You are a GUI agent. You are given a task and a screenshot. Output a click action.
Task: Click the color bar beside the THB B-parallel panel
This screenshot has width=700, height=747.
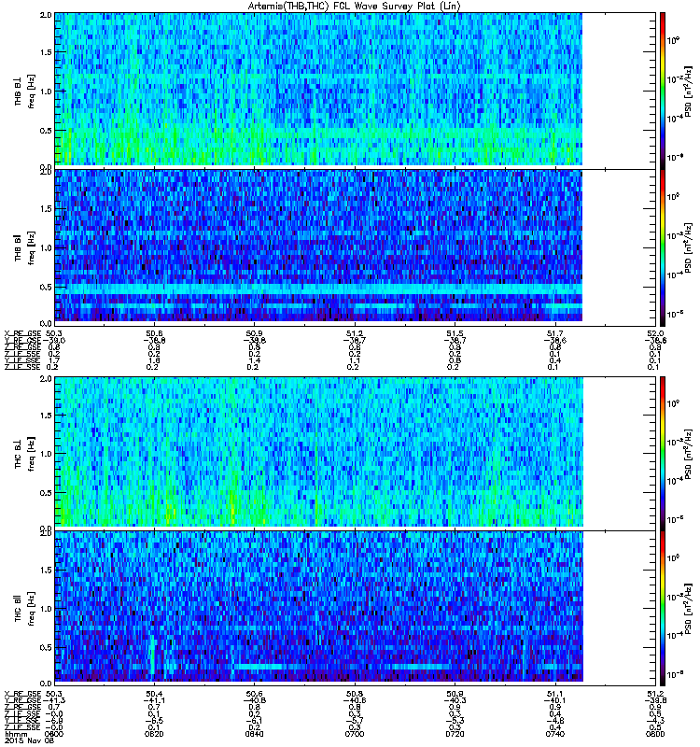tap(663, 247)
